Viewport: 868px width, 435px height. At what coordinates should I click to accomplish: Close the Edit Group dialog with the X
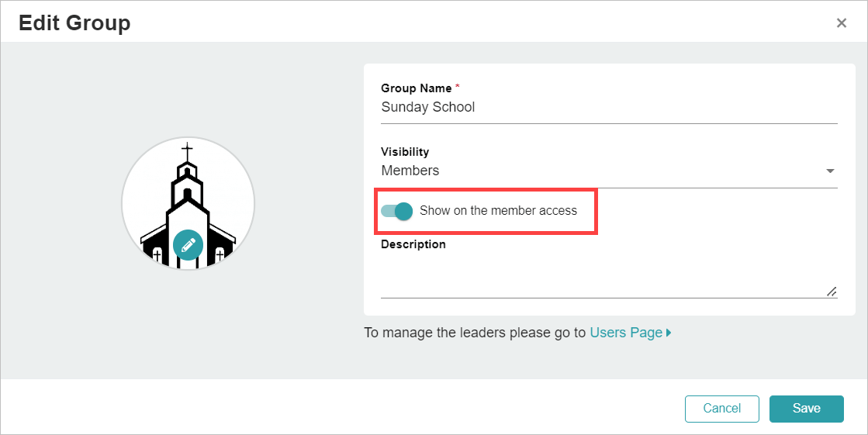coord(842,22)
